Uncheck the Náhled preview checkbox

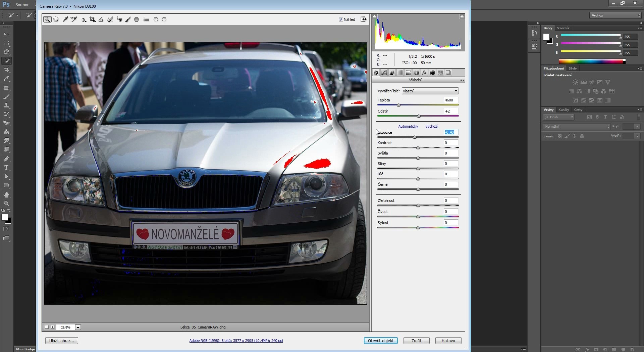click(341, 19)
